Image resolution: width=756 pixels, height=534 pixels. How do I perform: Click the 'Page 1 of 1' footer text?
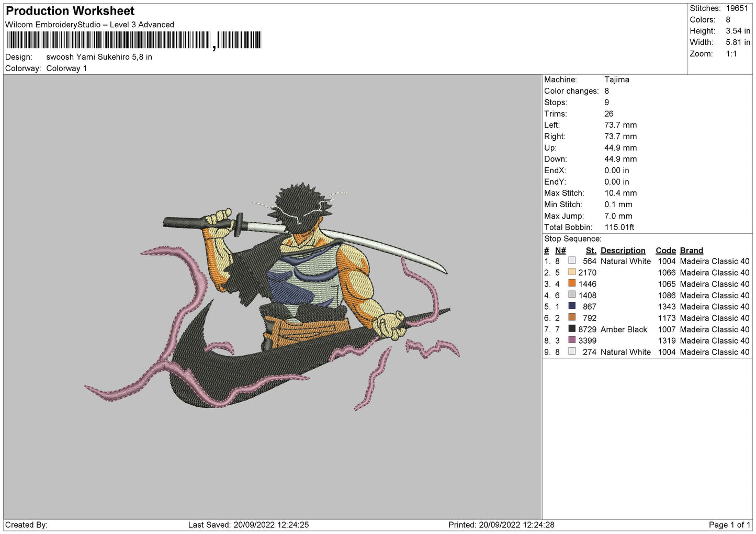click(729, 525)
